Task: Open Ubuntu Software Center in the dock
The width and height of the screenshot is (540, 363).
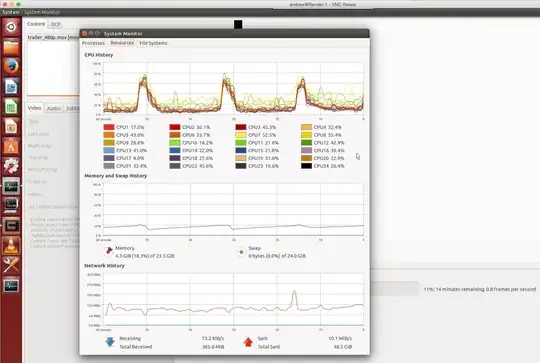Action: pyautogui.click(x=11, y=146)
